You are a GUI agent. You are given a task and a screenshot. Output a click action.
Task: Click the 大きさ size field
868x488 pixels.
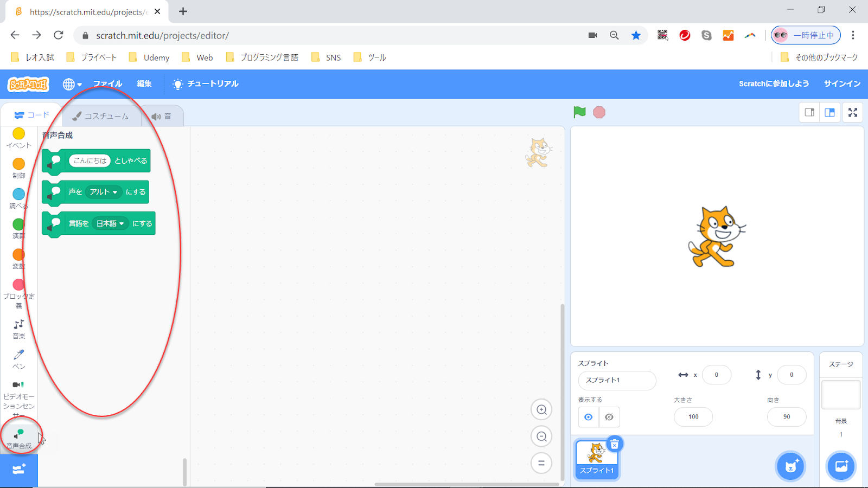(x=693, y=417)
